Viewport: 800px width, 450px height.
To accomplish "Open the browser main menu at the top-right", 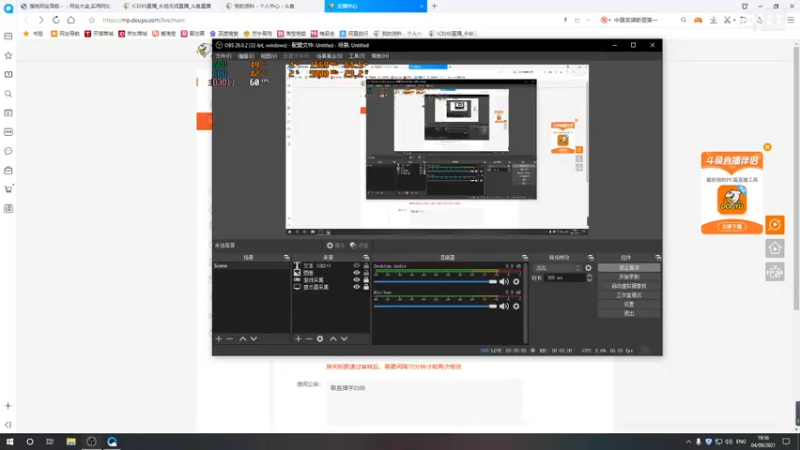I will [790, 20].
